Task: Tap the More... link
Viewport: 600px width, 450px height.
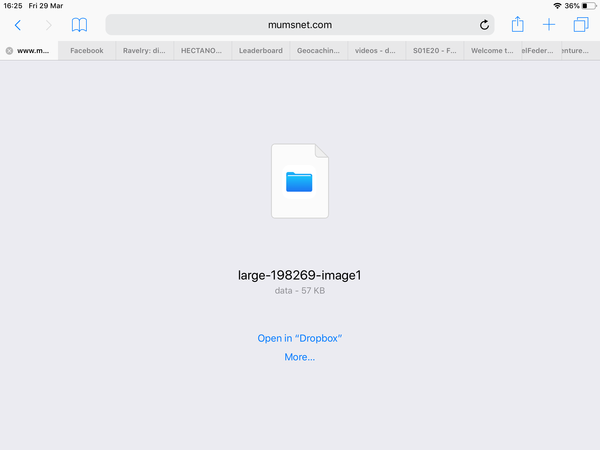Action: point(300,357)
